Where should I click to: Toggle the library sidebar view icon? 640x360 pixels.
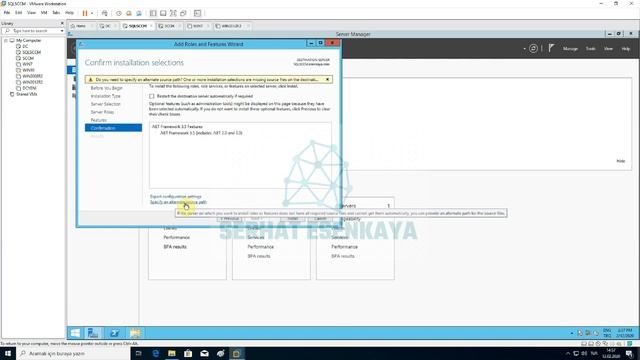click(153, 13)
